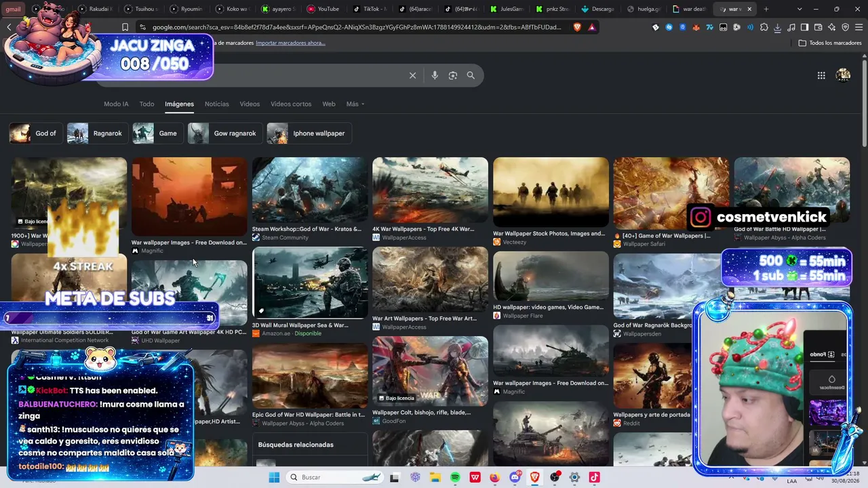Screen dimensions: 868x488
Task: Open the Windows Start menu
Action: coord(274,477)
